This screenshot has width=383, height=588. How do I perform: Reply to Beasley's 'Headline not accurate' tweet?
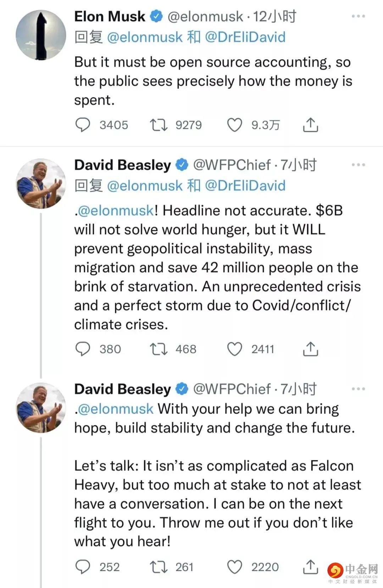[83, 349]
